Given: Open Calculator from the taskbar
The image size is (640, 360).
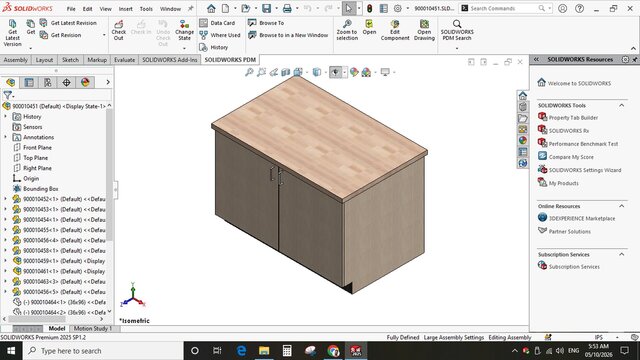Looking at the screenshot, I should coord(287,351).
